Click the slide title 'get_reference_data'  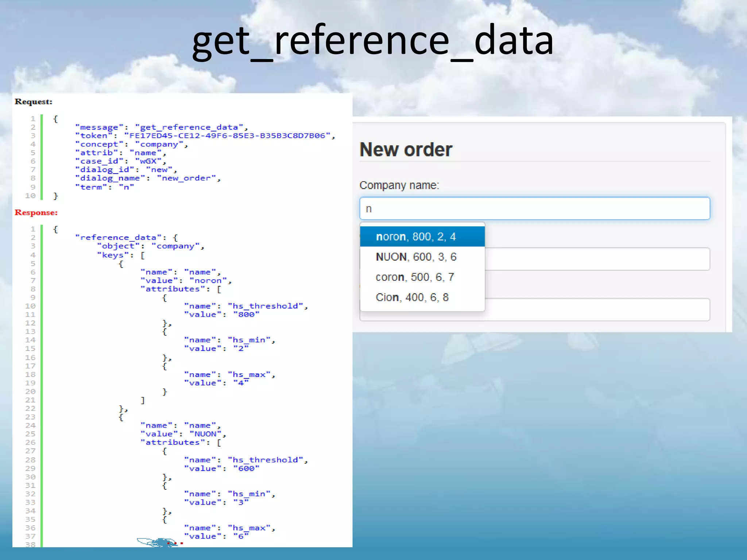[x=373, y=41]
